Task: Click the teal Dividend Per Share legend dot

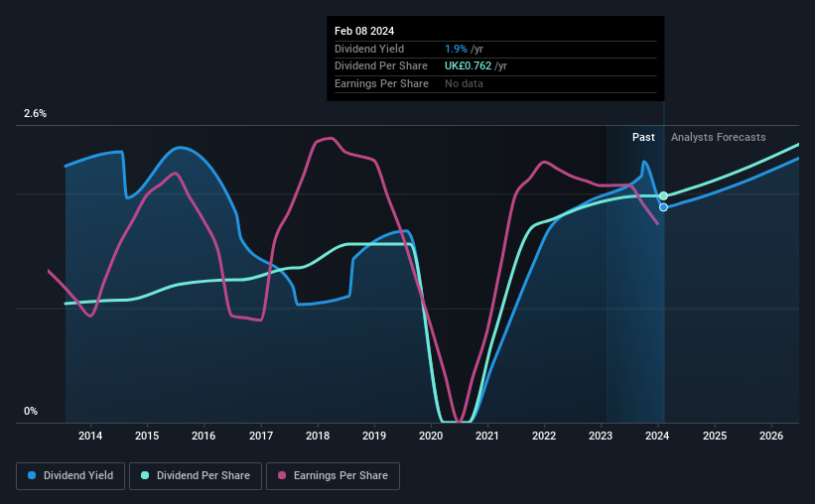Action: click(x=145, y=475)
